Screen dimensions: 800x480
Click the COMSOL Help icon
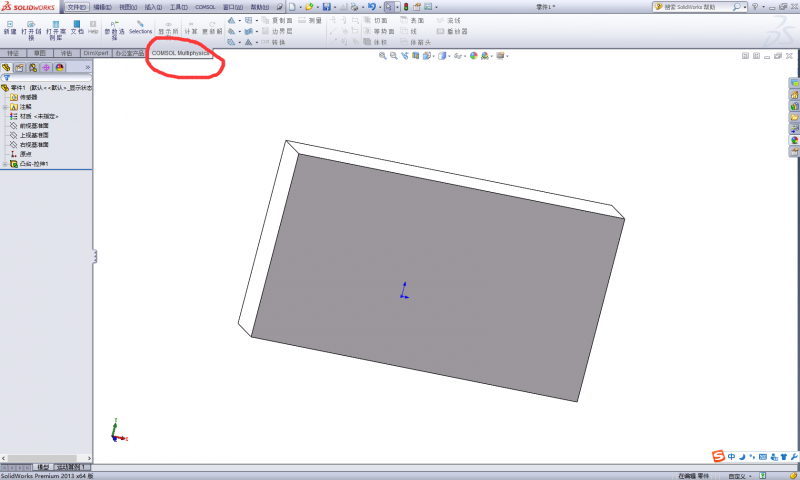pyautogui.click(x=93, y=28)
